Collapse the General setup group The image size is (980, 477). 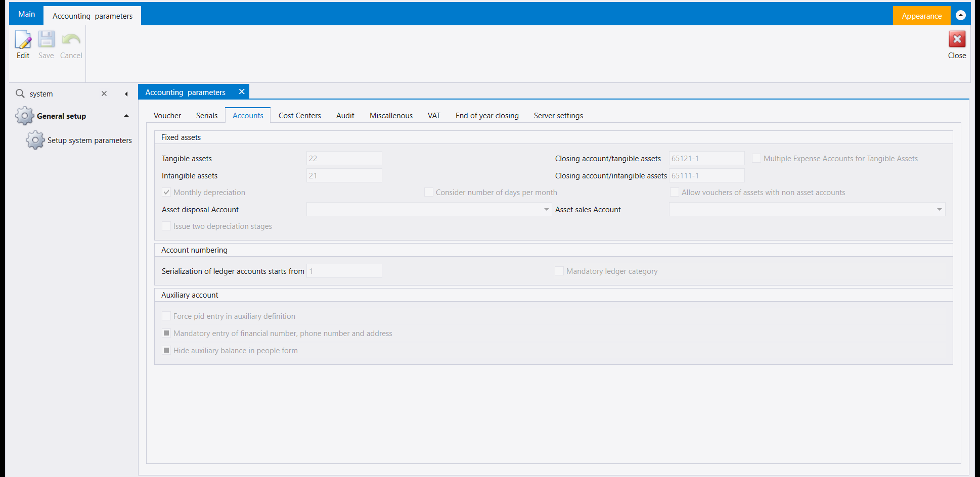pyautogui.click(x=126, y=116)
